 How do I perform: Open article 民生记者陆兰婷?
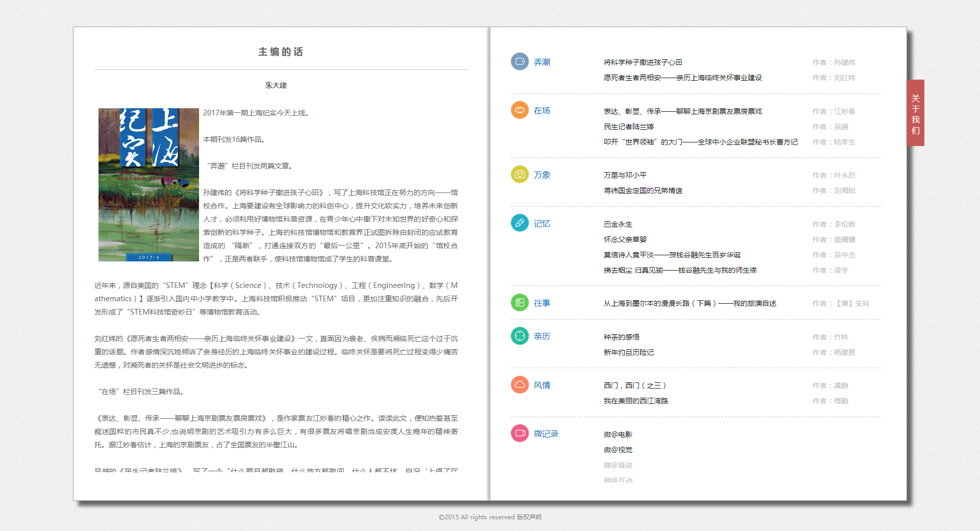[x=629, y=127]
